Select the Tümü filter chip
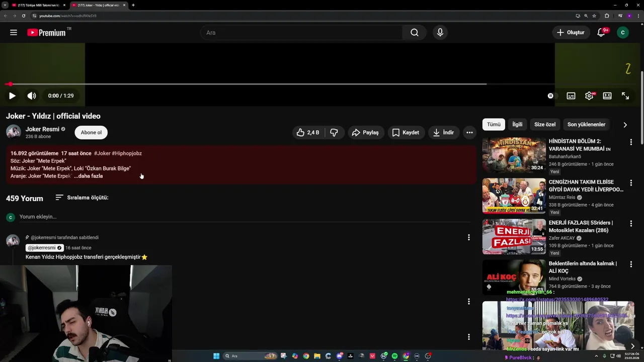This screenshot has width=644, height=362. pyautogui.click(x=494, y=124)
